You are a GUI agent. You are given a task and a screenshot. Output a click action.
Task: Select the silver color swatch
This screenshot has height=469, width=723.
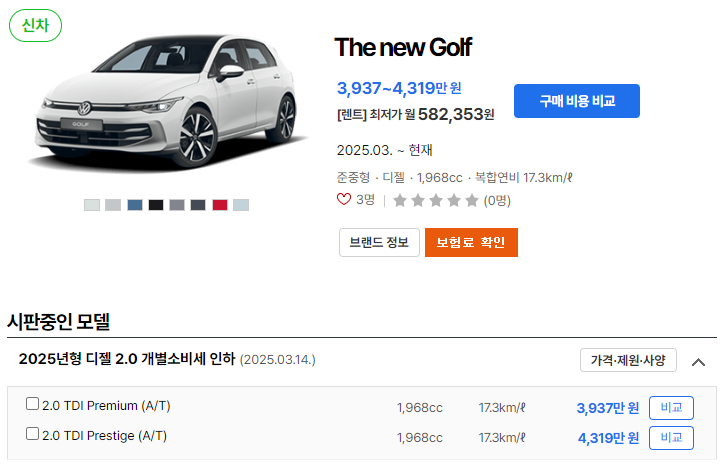tap(113, 205)
